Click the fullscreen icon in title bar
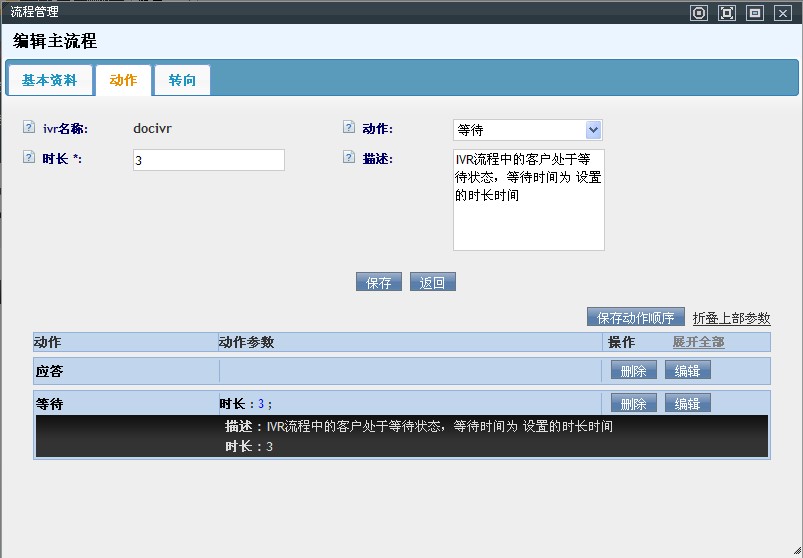 tap(727, 13)
